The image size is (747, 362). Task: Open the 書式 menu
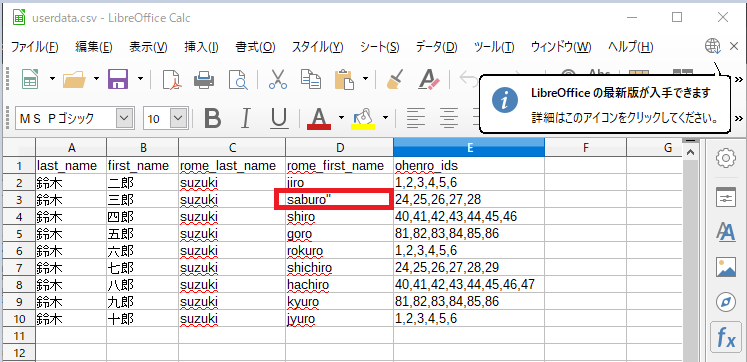255,47
